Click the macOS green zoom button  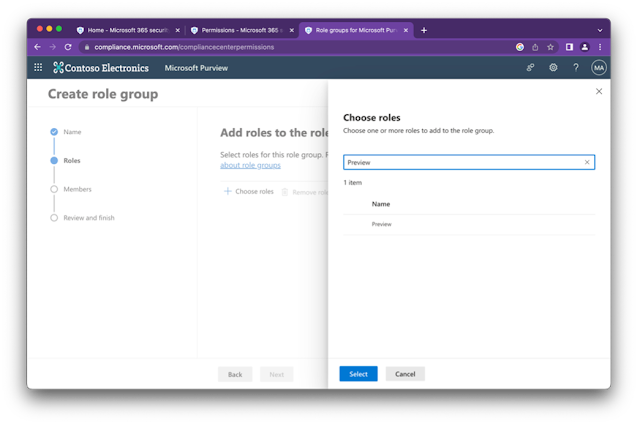click(59, 29)
